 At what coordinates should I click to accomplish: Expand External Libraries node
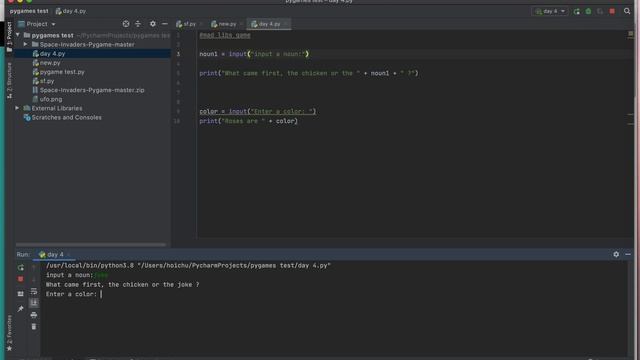point(18,108)
